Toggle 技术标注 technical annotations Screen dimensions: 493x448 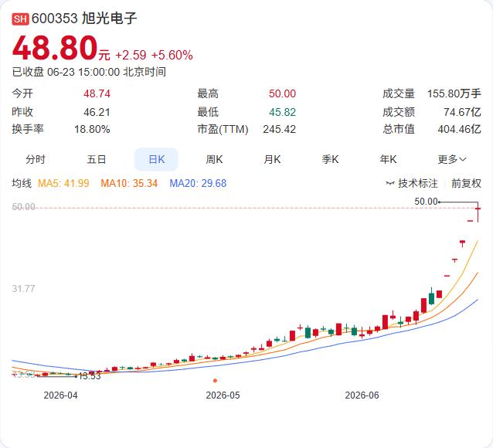[x=412, y=183]
